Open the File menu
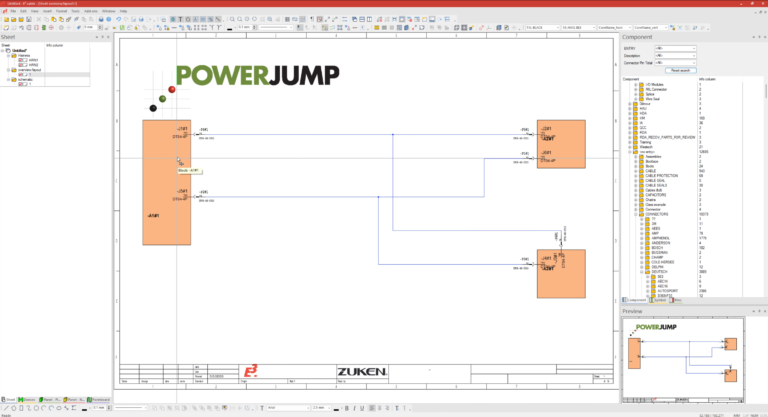The height and width of the screenshot is (417, 768). pos(13,11)
